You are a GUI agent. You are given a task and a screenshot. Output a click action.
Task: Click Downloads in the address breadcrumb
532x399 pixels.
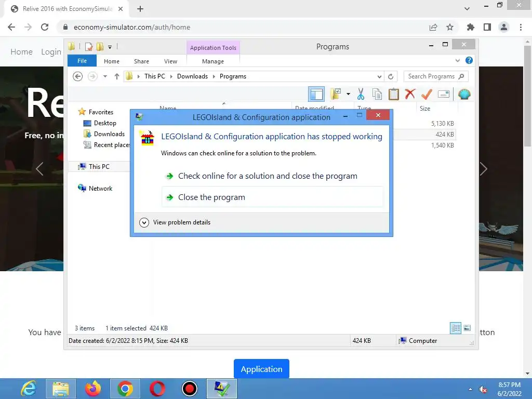tap(192, 76)
